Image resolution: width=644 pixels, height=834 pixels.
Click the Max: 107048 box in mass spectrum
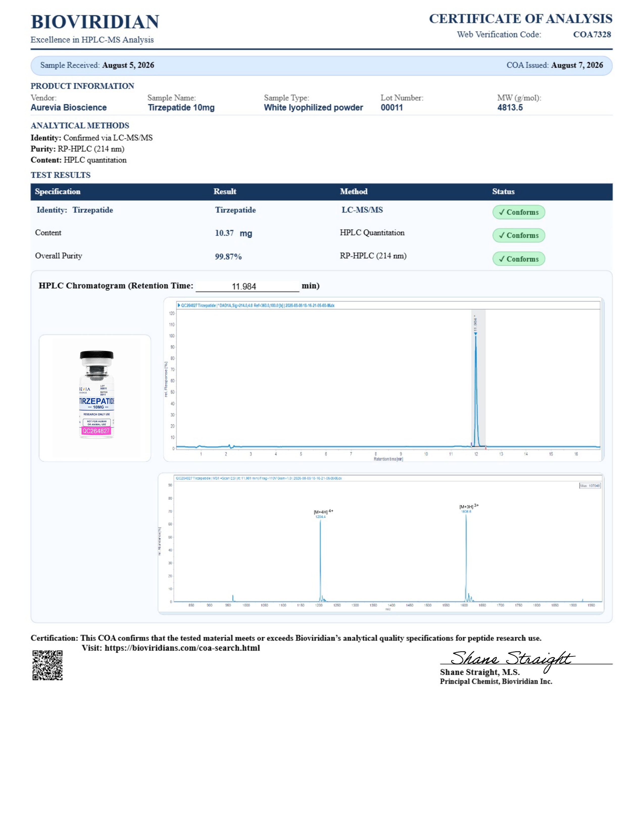590,486
